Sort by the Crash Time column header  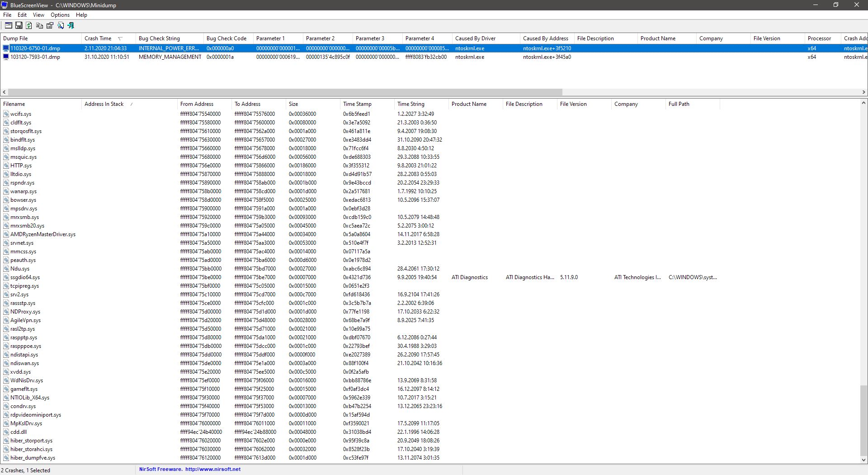click(98, 38)
